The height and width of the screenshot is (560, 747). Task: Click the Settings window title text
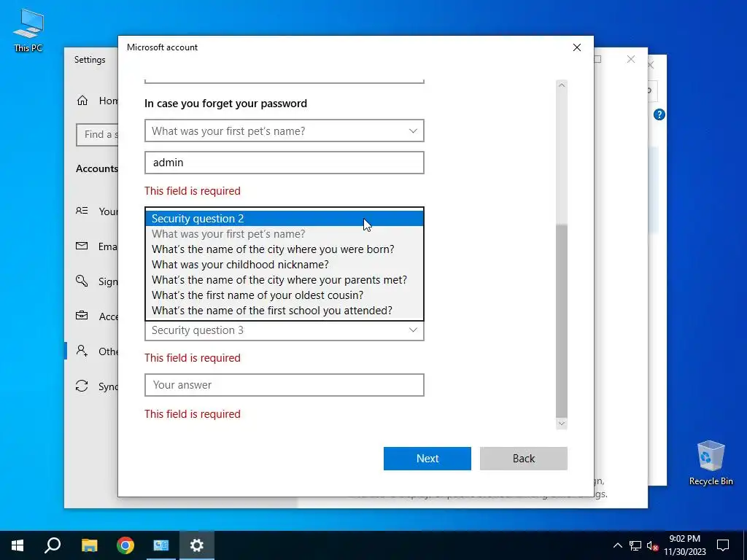point(90,60)
